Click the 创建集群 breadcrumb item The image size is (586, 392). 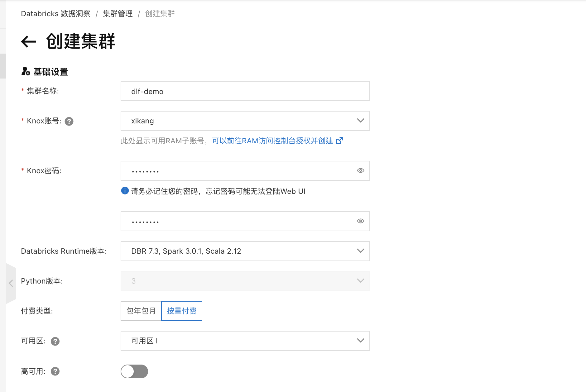coord(160,14)
